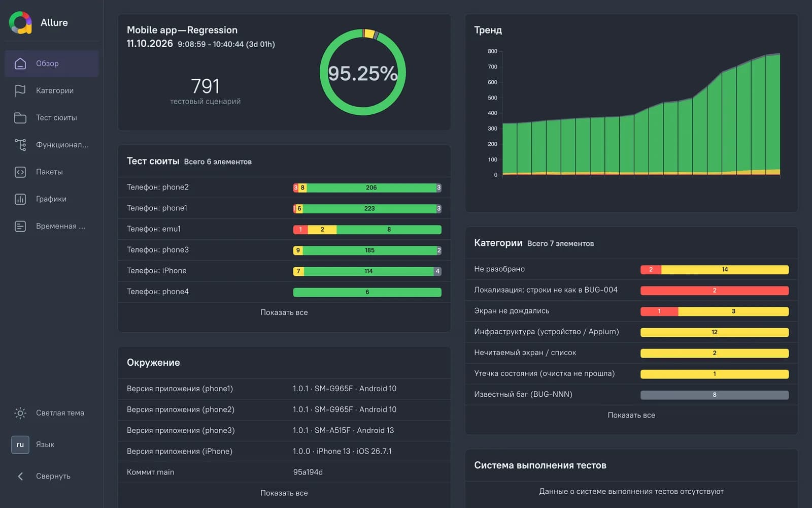Open the Тест сюиты widget title
The width and height of the screenshot is (812, 508).
coord(153,161)
